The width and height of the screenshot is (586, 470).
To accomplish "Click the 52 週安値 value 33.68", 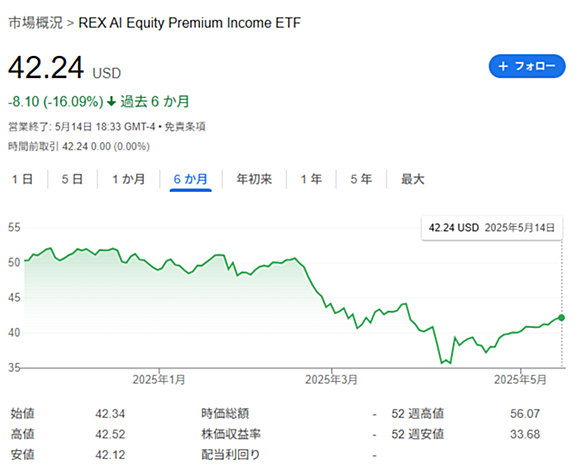I will [x=525, y=435].
